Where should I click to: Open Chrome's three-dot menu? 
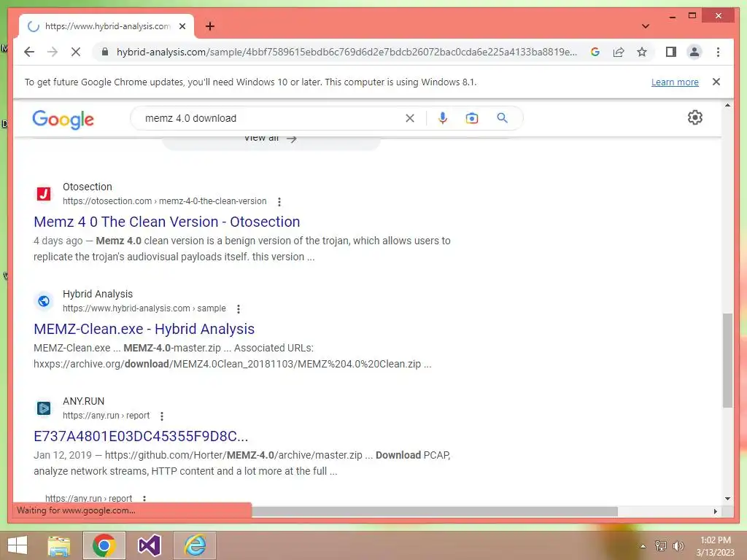[718, 52]
